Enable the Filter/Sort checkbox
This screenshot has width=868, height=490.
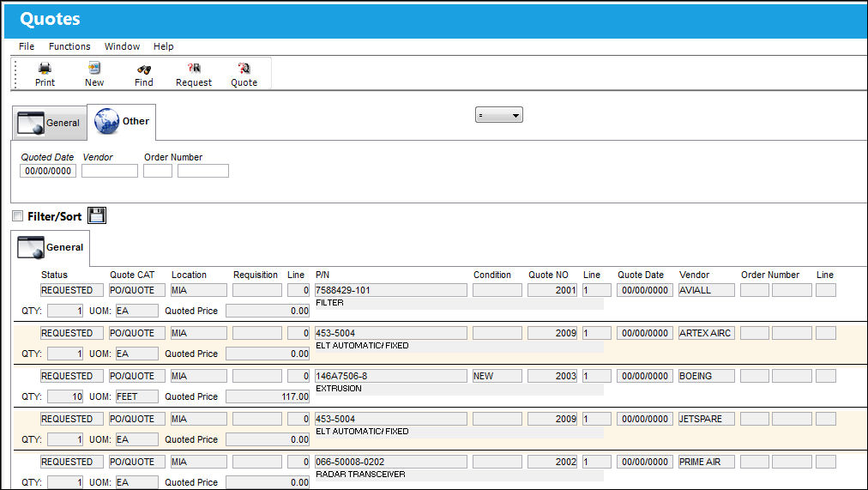18,216
